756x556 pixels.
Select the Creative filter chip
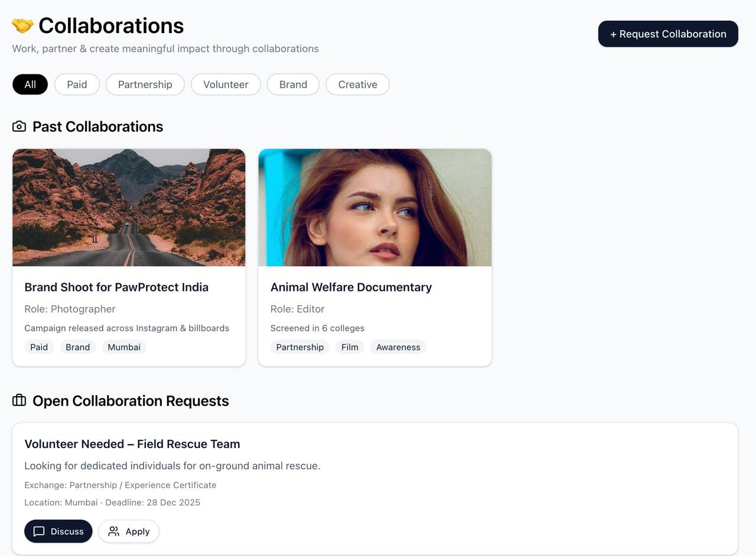pyautogui.click(x=357, y=84)
